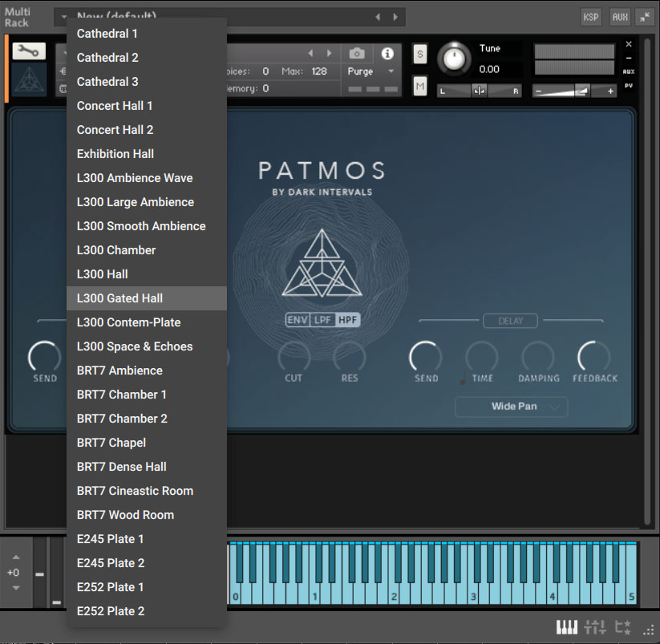Viewport: 660px width, 644px height.
Task: Click the PV button in the instrument header
Action: 629,86
